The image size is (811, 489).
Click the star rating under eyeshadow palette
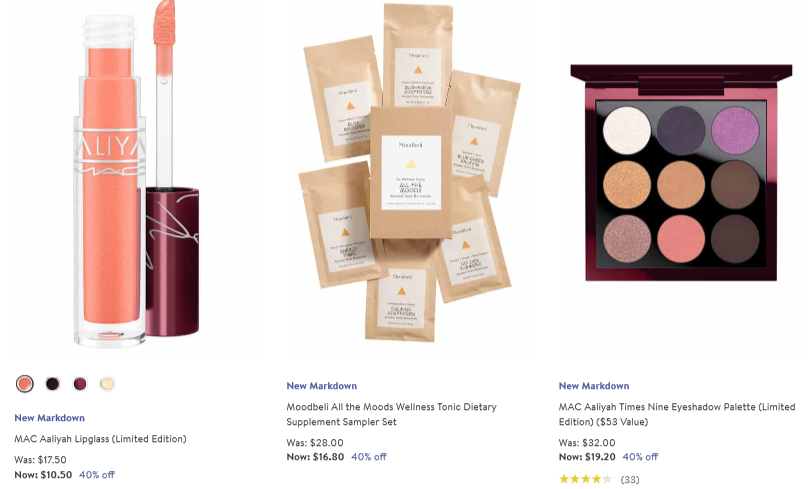pyautogui.click(x=585, y=479)
